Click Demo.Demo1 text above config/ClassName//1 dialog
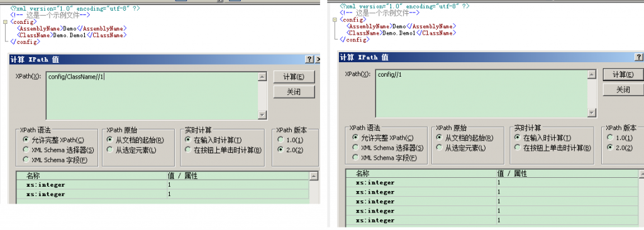 pyautogui.click(x=69, y=35)
